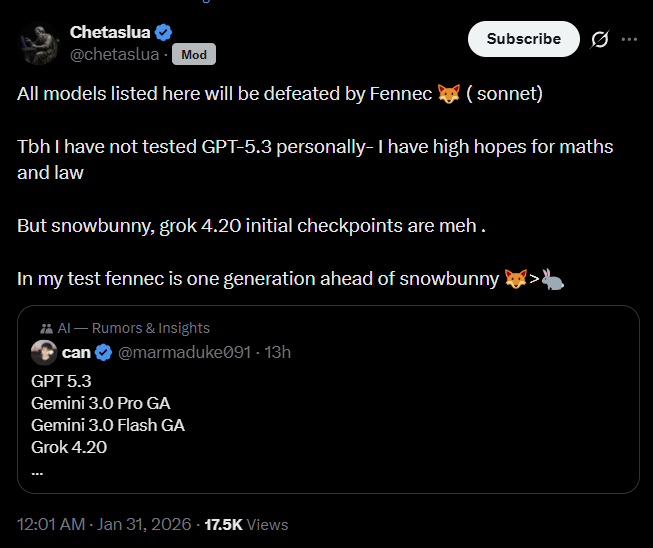The width and height of the screenshot is (653, 548).
Task: Open the AI — Rumors & Insights community
Action: 133,328
